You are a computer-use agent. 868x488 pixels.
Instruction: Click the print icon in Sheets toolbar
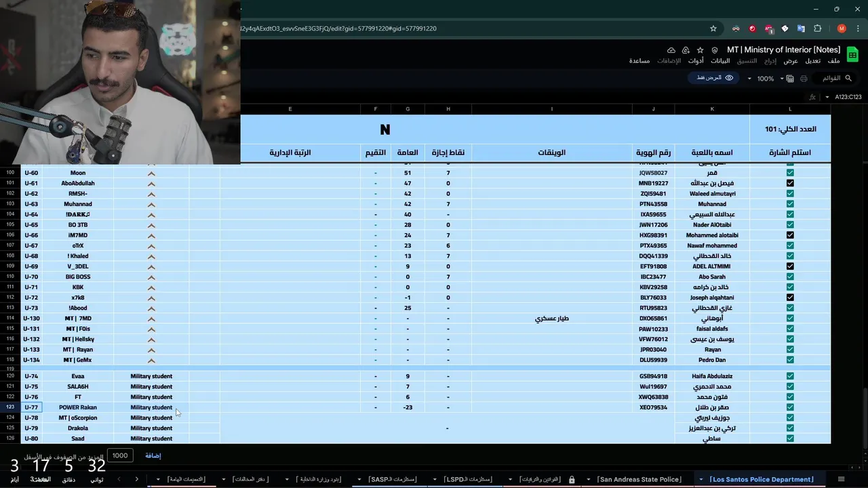tap(804, 79)
